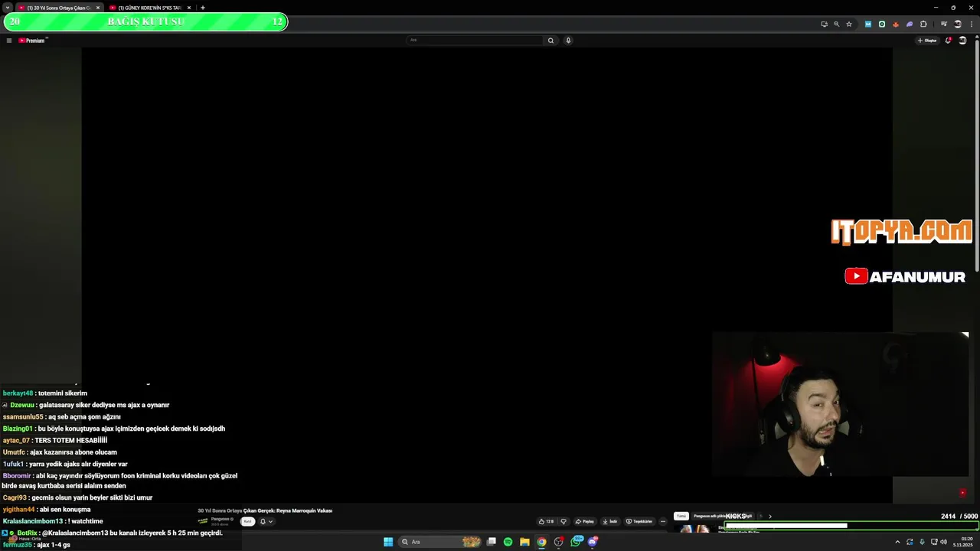The height and width of the screenshot is (551, 980).
Task: Start voice search with the microphone
Action: (568, 41)
